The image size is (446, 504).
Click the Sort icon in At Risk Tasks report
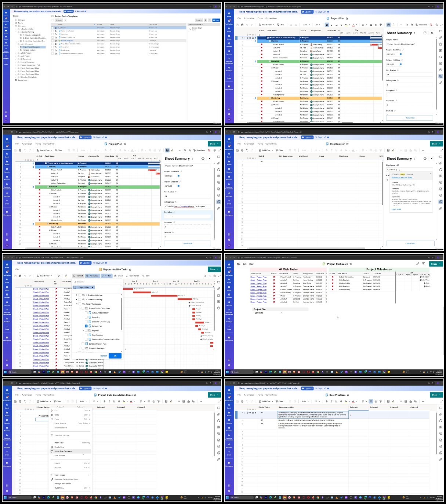click(143, 276)
